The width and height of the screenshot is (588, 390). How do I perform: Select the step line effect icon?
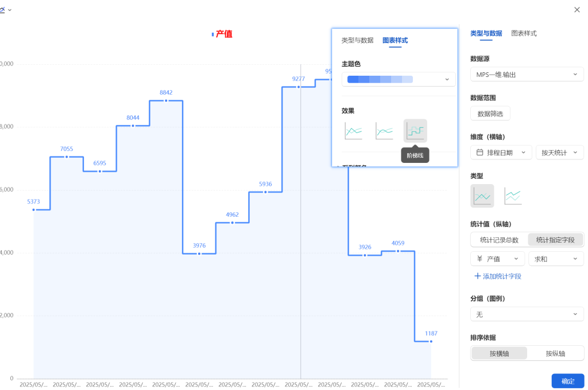(415, 131)
